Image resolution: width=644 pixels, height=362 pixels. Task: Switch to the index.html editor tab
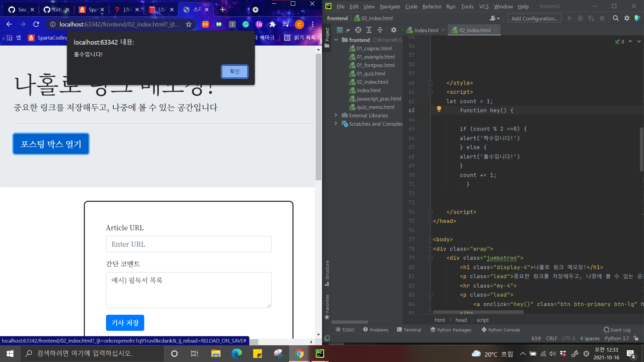(x=426, y=30)
